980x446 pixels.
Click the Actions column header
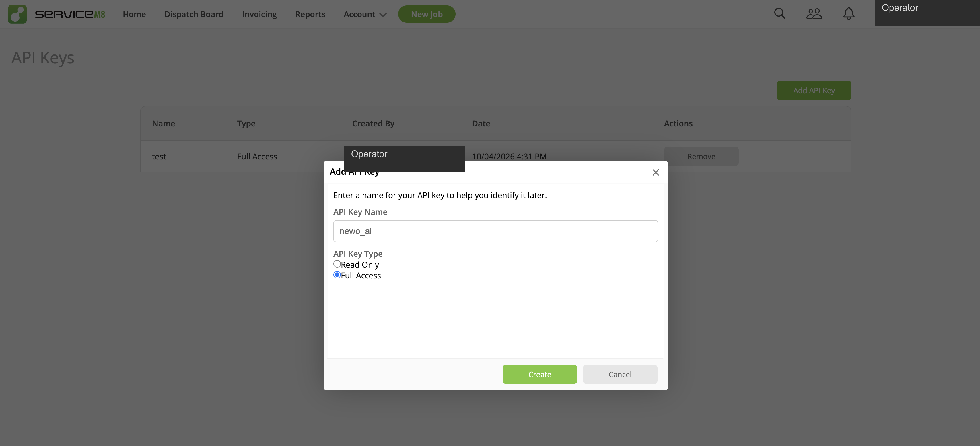(x=678, y=124)
